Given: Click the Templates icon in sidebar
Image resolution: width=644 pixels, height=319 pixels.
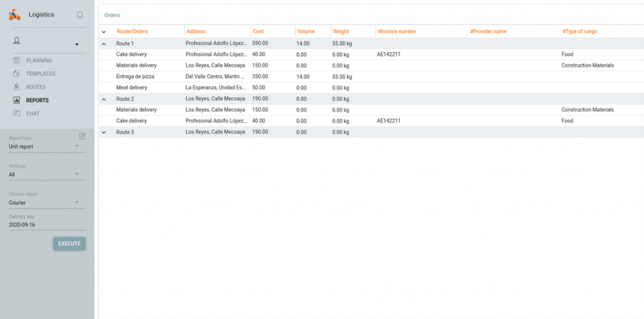Looking at the screenshot, I should pyautogui.click(x=16, y=74).
